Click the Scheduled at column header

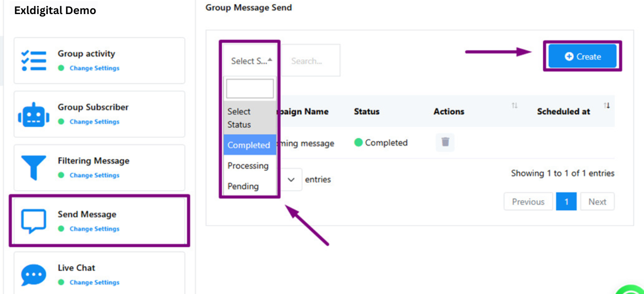pos(563,112)
